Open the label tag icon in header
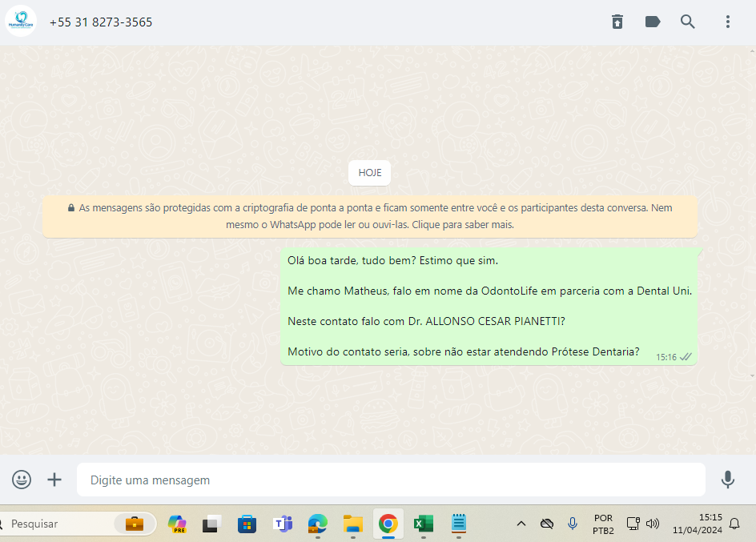 click(653, 22)
